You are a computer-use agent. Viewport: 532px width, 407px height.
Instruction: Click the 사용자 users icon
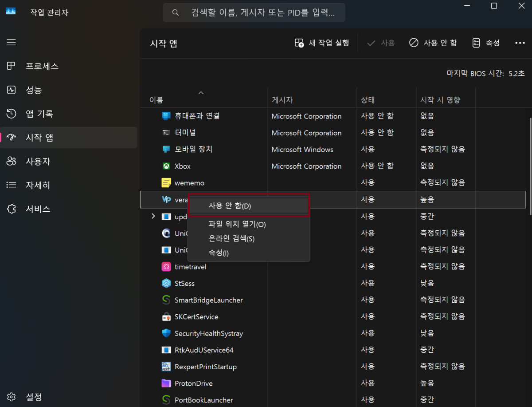12,162
